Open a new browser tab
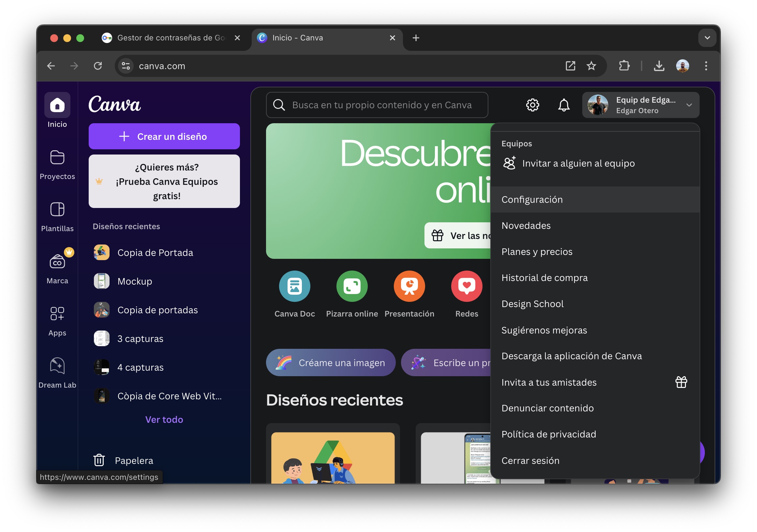Image resolution: width=757 pixels, height=532 pixels. [416, 38]
